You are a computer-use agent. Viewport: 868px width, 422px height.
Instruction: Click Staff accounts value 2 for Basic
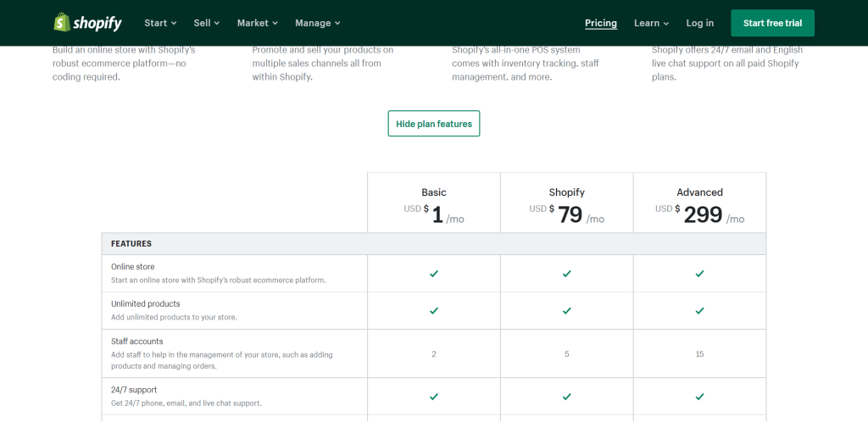pos(434,354)
